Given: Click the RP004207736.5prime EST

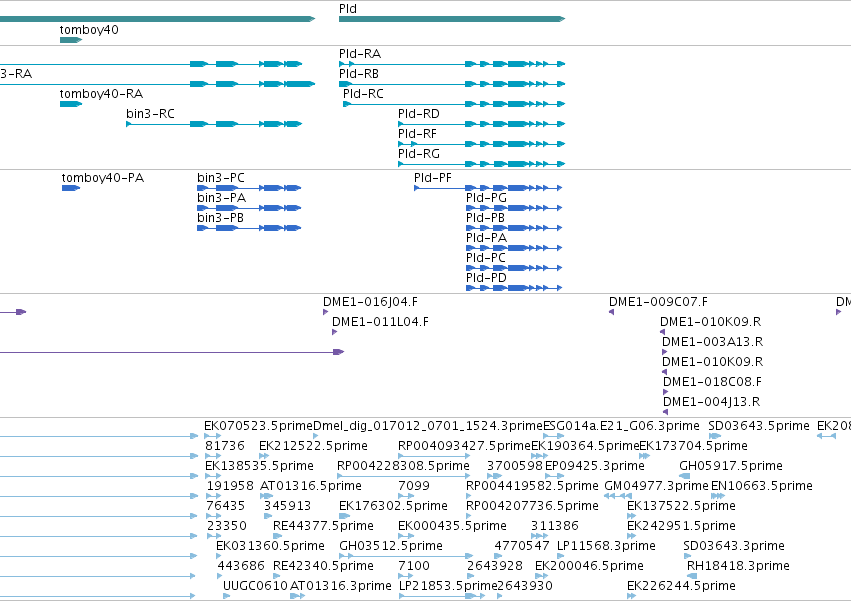Looking at the screenshot, I should point(469,516).
